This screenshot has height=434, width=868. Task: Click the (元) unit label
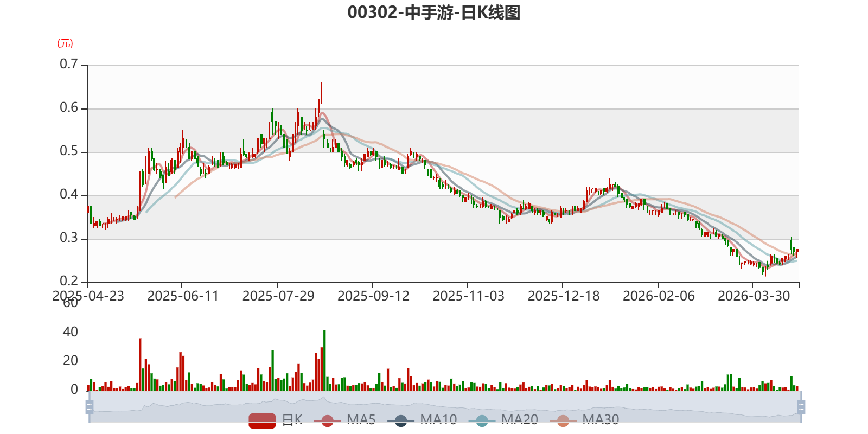65,43
